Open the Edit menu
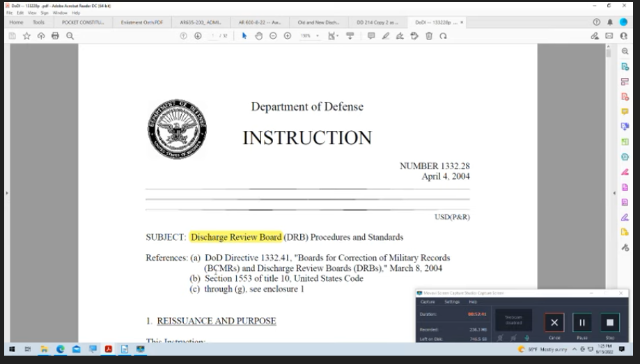The width and height of the screenshot is (640, 364). (x=20, y=13)
